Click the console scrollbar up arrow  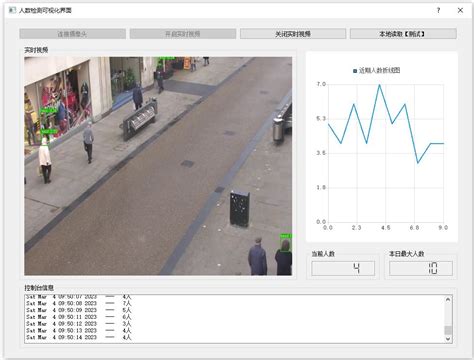pyautogui.click(x=448, y=299)
